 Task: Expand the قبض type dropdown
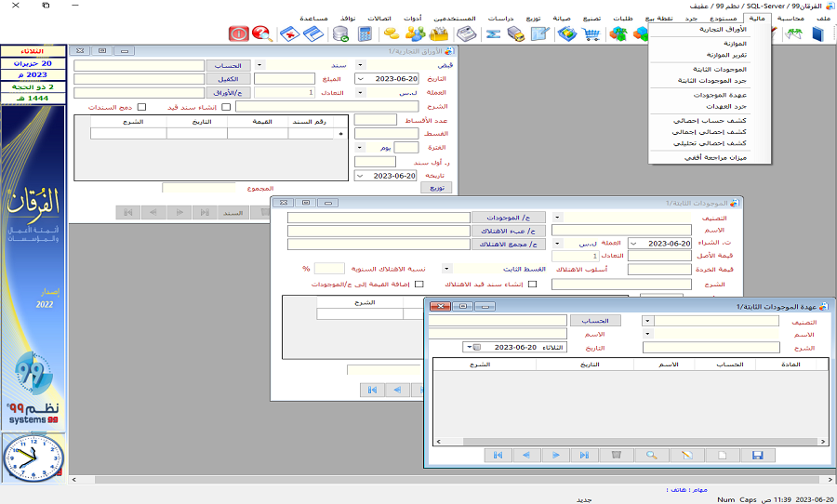361,65
